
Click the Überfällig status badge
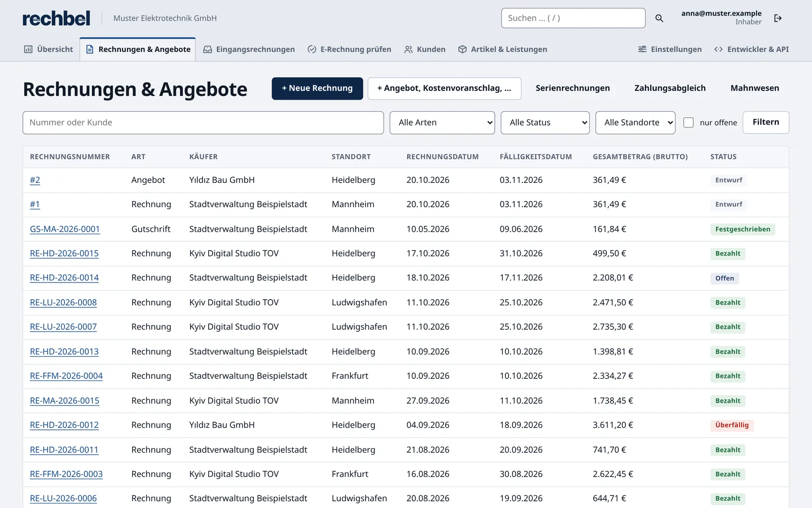pos(732,425)
